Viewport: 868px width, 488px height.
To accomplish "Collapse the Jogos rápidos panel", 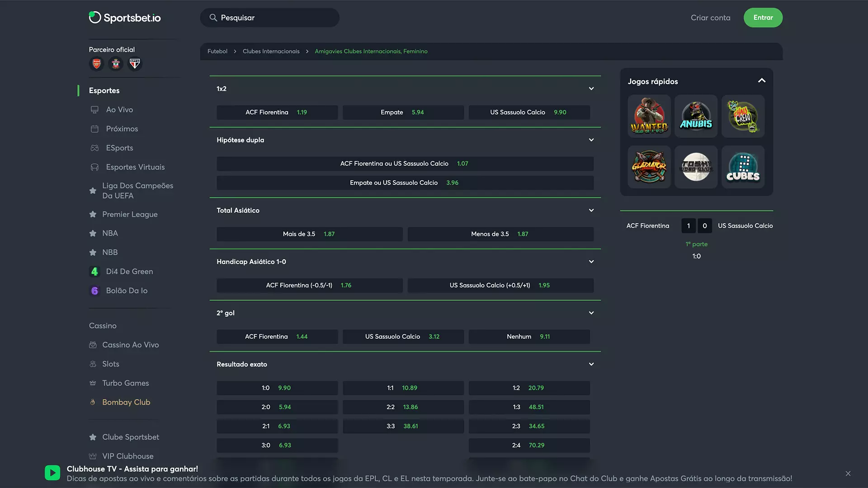I will pyautogui.click(x=761, y=80).
